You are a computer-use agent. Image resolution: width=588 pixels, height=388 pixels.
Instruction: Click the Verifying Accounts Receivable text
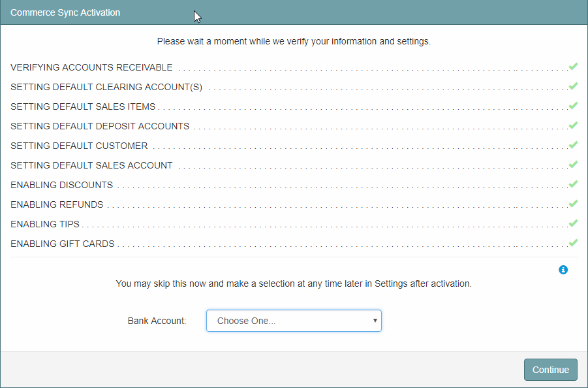(x=91, y=67)
